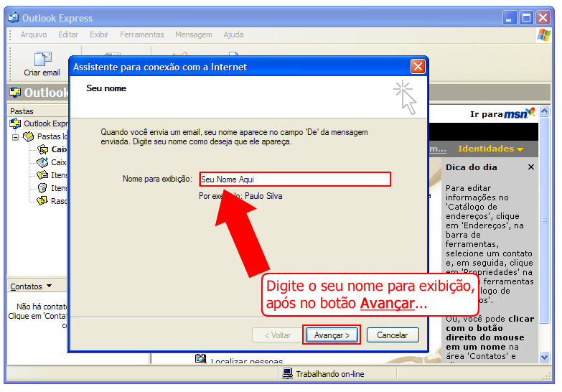Image resolution: width=562 pixels, height=392 pixels.
Task: Open the Ferramentas menu
Action: pyautogui.click(x=142, y=34)
